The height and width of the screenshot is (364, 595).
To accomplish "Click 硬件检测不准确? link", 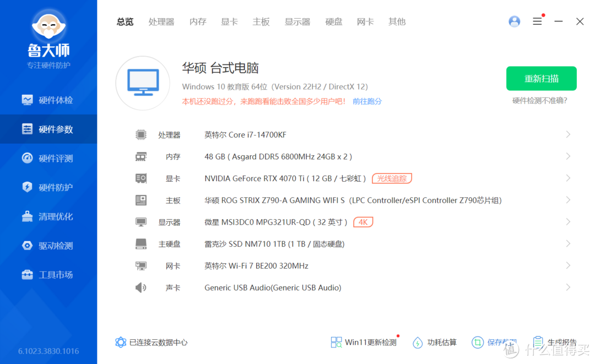I will [539, 100].
